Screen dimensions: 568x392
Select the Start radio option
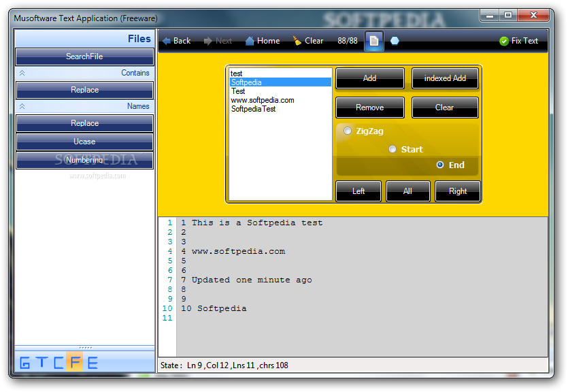(x=405, y=149)
